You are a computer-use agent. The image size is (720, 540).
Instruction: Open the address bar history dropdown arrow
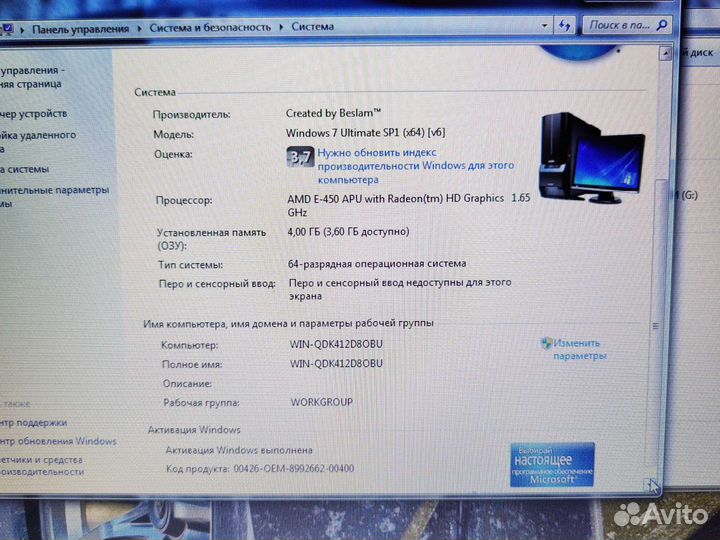point(544,26)
